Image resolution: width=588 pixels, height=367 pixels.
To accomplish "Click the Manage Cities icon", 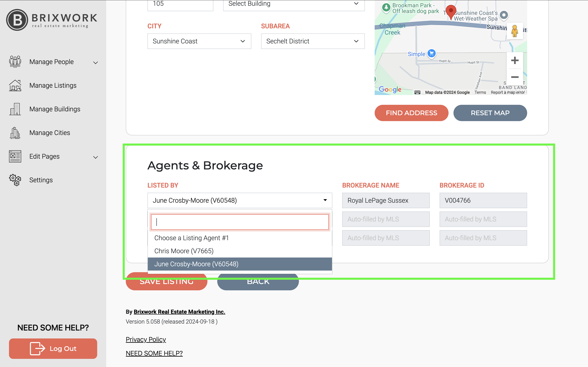I will tap(15, 133).
